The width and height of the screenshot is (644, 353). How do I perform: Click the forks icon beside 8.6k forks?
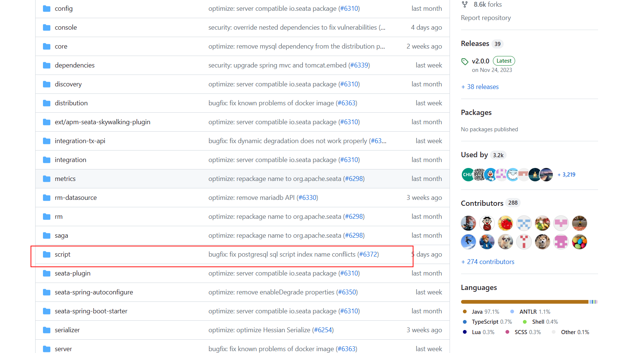465,4
